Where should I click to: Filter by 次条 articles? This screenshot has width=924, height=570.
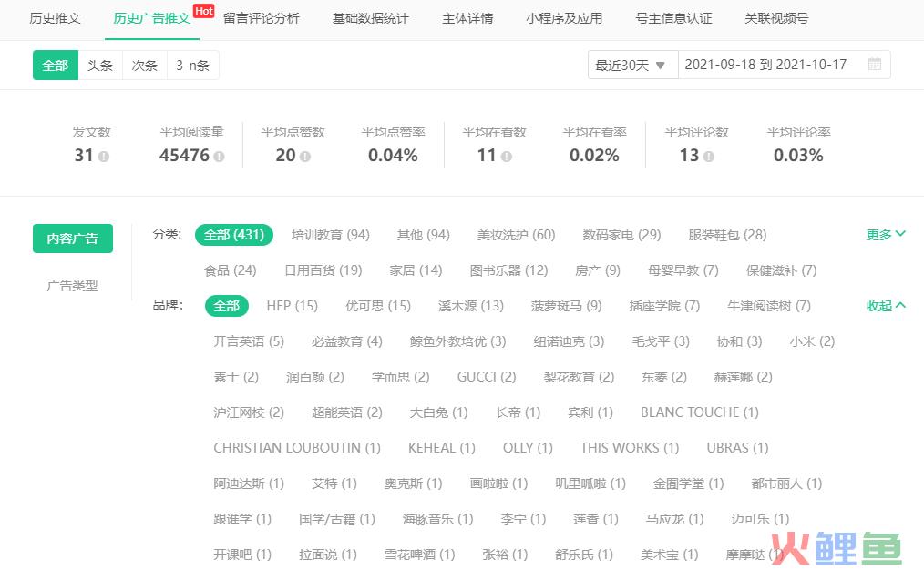[144, 66]
